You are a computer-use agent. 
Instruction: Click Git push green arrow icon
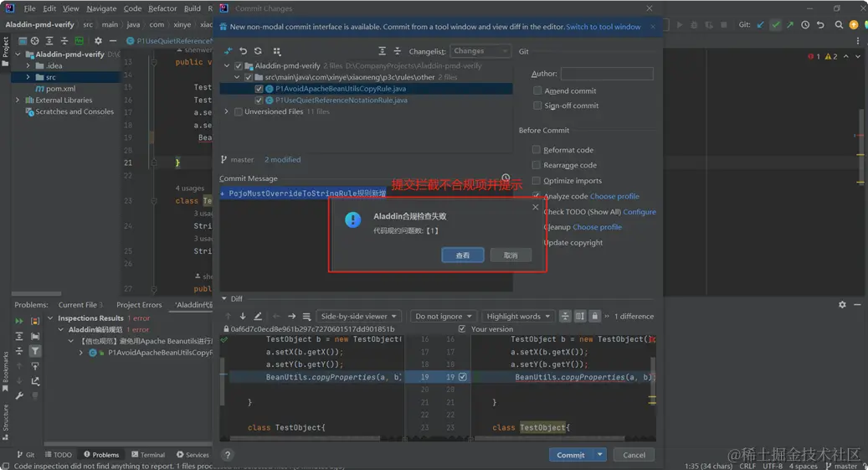pos(790,25)
